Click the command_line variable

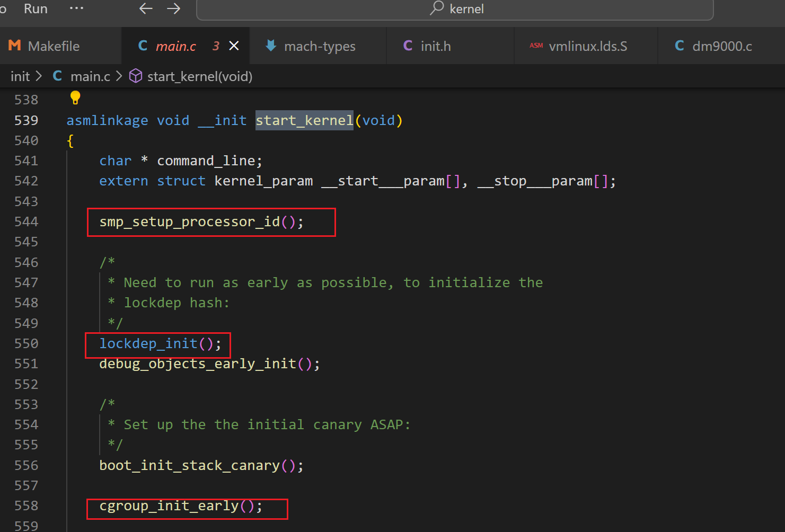click(206, 161)
